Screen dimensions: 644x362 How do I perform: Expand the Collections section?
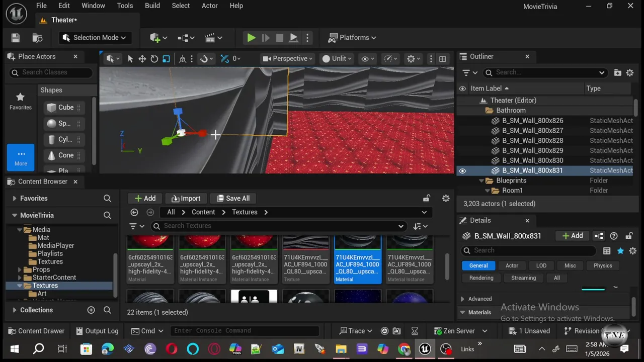click(x=15, y=310)
